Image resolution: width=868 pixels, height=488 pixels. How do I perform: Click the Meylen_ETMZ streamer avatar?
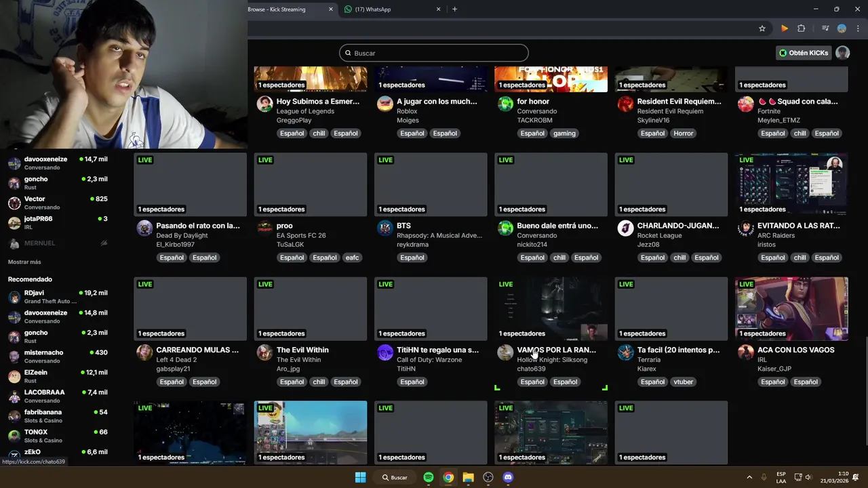click(746, 104)
